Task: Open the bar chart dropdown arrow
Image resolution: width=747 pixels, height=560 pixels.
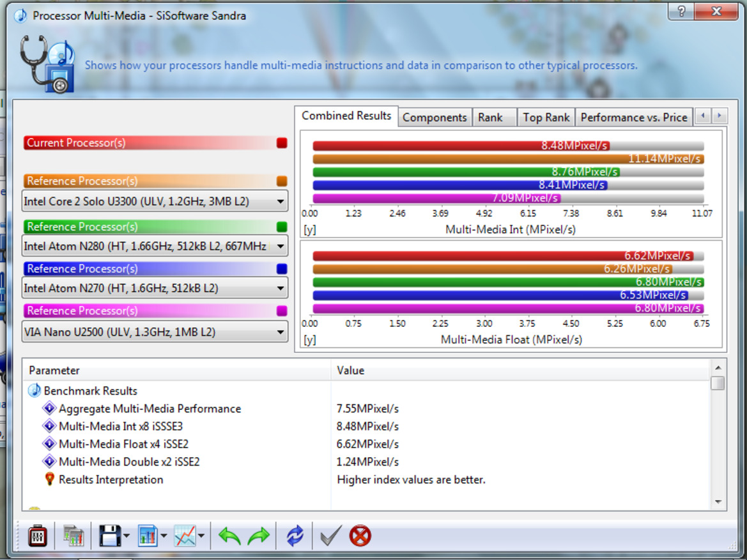Action: [x=164, y=536]
